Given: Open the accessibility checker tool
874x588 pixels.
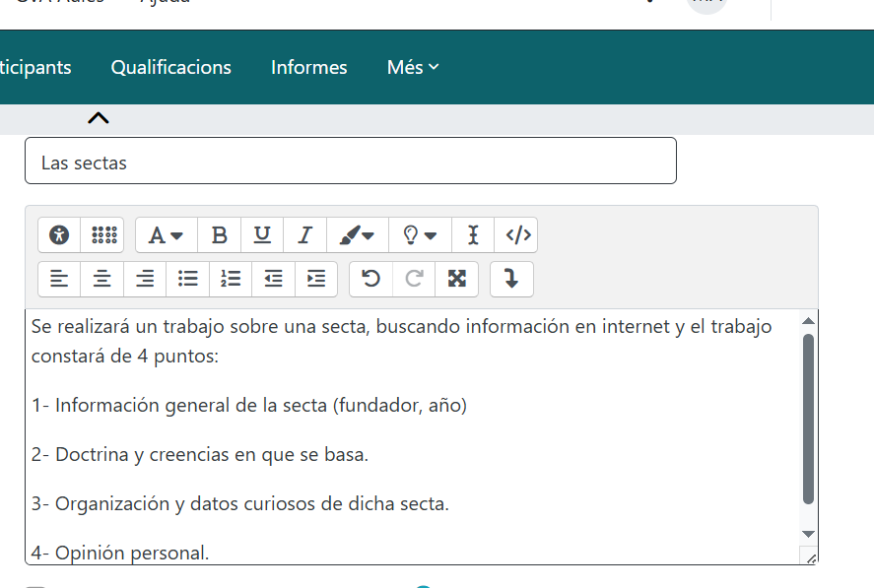Looking at the screenshot, I should coord(59,235).
